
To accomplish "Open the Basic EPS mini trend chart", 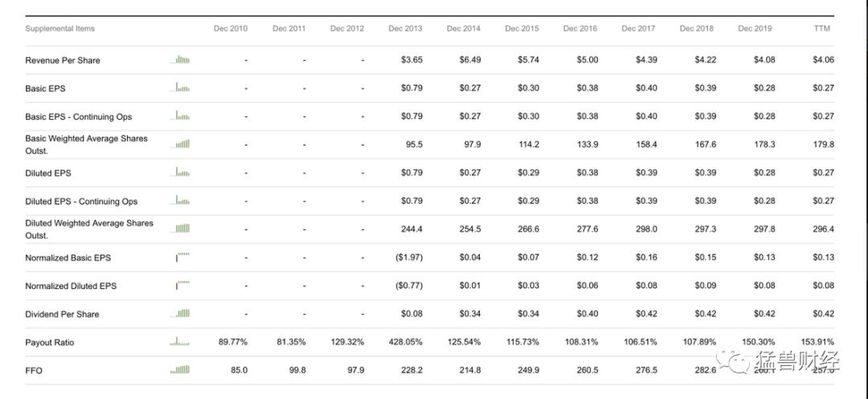I will click(x=182, y=88).
